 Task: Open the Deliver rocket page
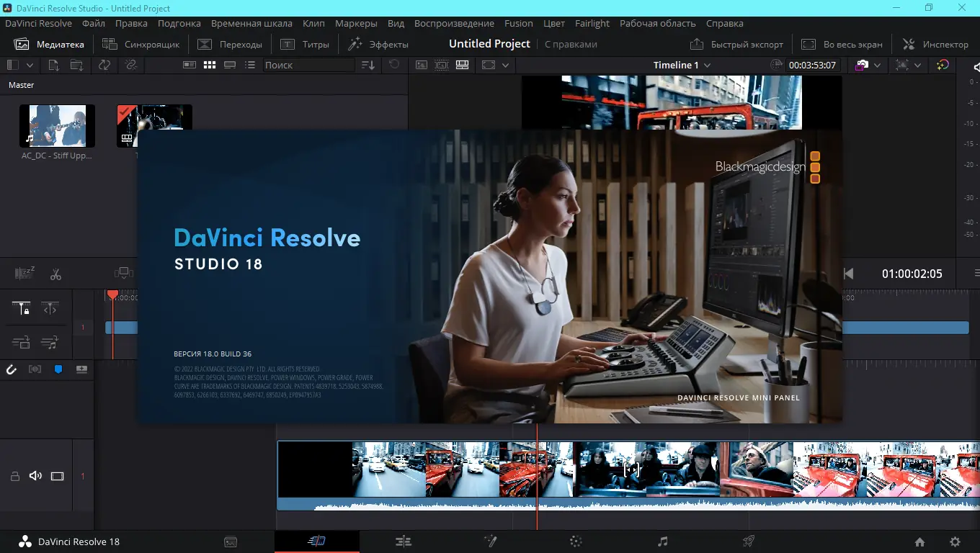749,541
